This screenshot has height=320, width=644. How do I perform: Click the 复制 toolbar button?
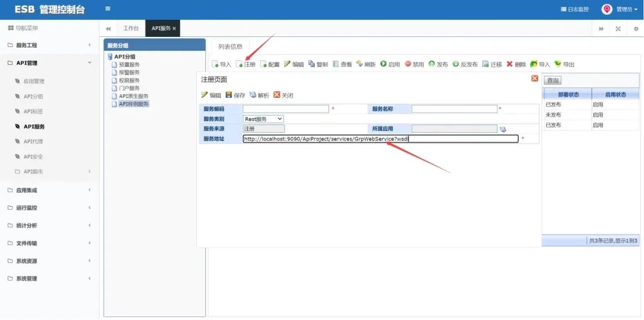pyautogui.click(x=318, y=64)
